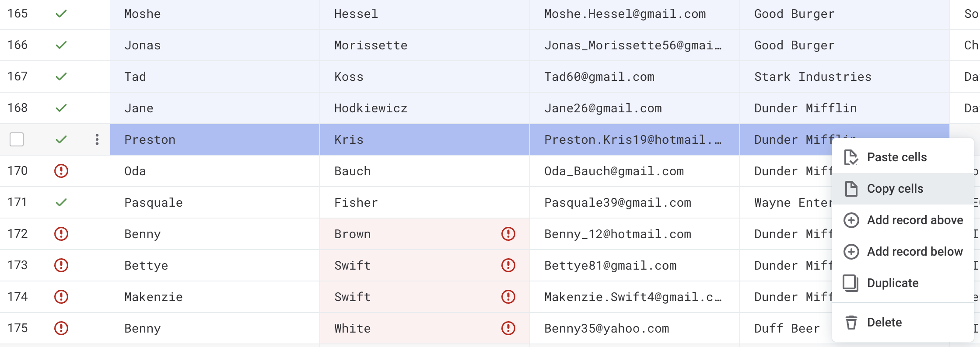Click the Hodkiewicz last name cell
This screenshot has height=347, width=980.
[424, 108]
